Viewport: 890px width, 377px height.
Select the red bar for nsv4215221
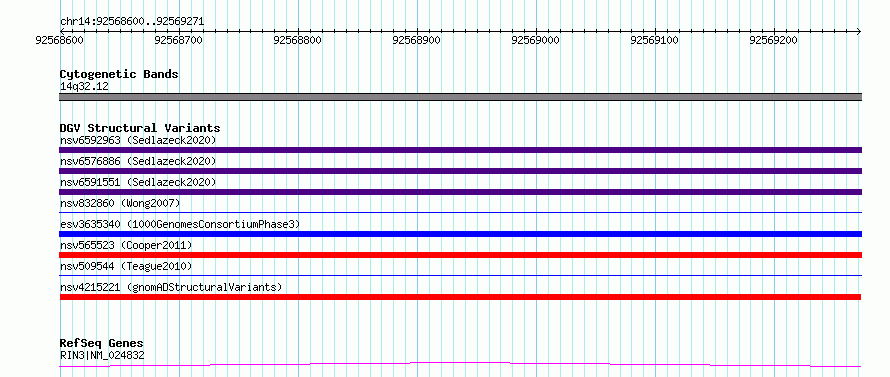(x=460, y=297)
